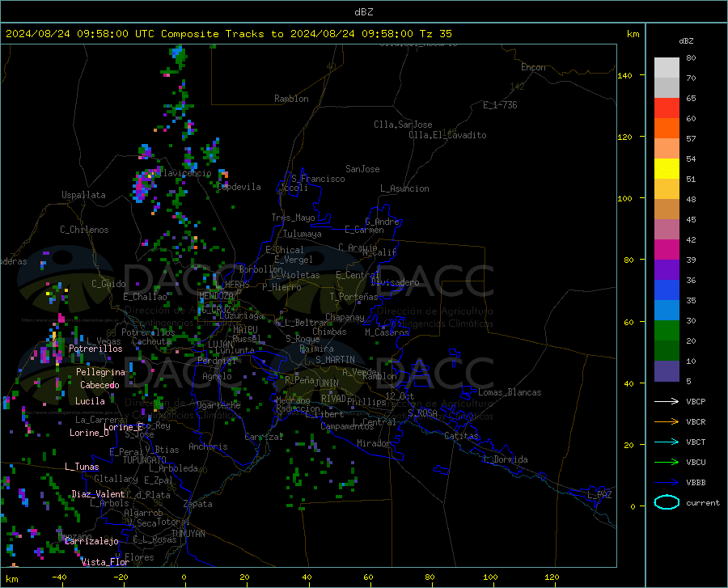The image size is (728, 588).
Task: Pick the blue 36 dBZ color swatch
Action: pyautogui.click(x=667, y=290)
